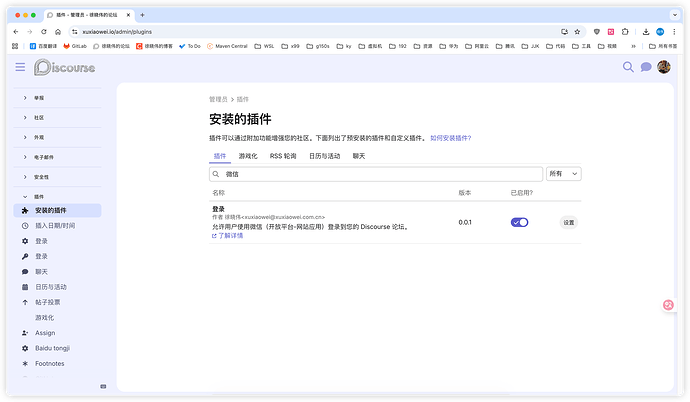Image resolution: width=690 pixels, height=402 pixels.
Task: Open the 所有 filter dropdown
Action: (563, 174)
